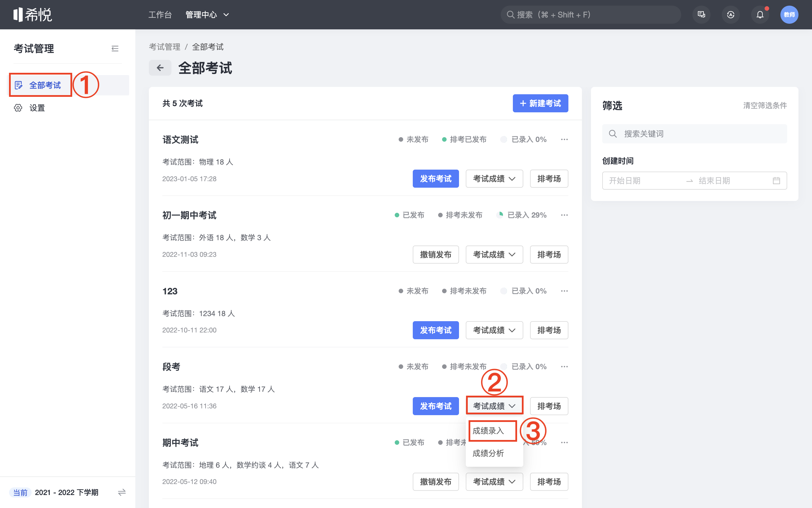Click the back arrow beside 全部考试 title
This screenshot has width=812, height=508.
[x=160, y=68]
